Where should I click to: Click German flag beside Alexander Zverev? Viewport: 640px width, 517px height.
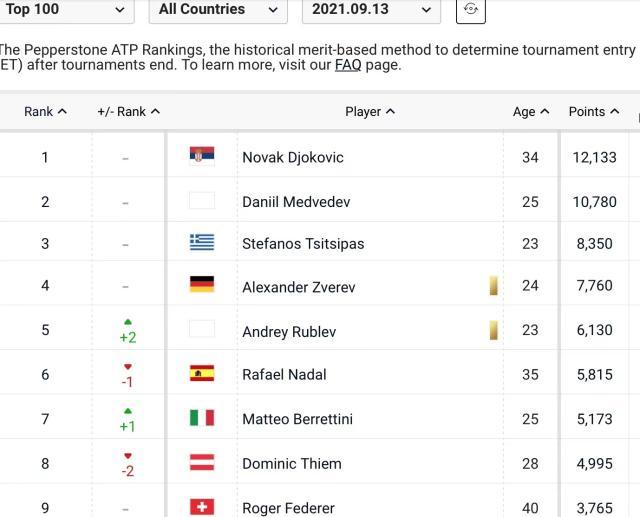(202, 285)
